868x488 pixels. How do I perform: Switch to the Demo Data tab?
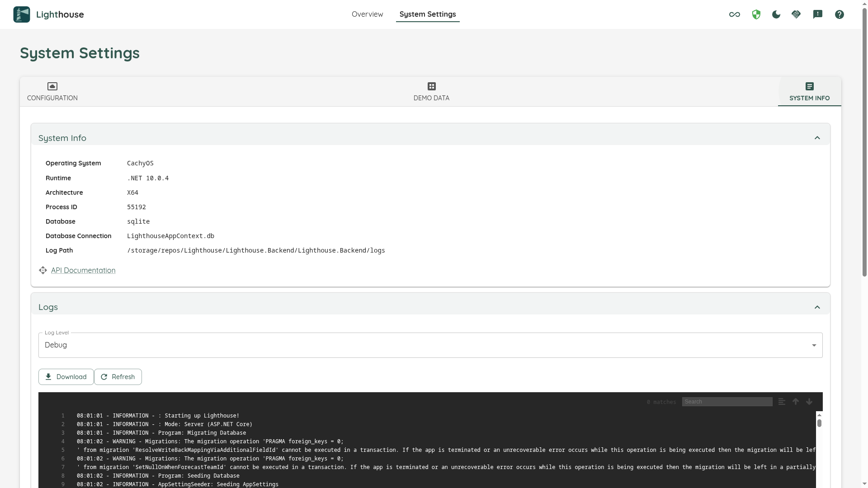click(431, 92)
